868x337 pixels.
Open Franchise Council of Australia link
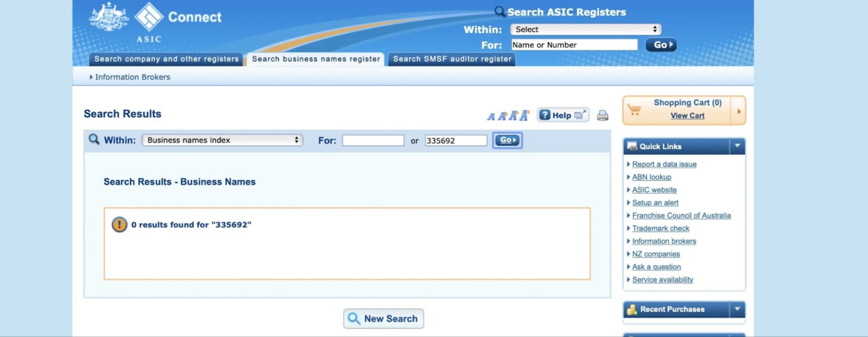point(682,215)
